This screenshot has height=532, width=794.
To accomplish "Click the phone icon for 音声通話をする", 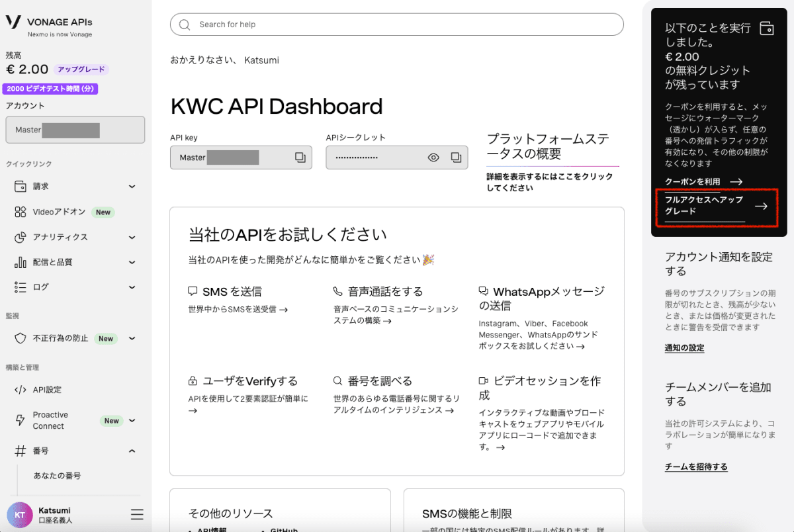I will pyautogui.click(x=338, y=291).
